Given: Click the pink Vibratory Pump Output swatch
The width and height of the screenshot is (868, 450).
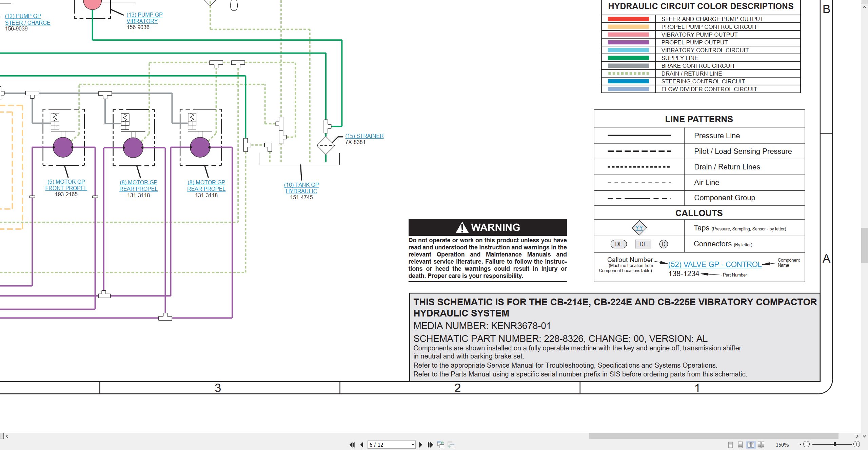Looking at the screenshot, I should 628,35.
